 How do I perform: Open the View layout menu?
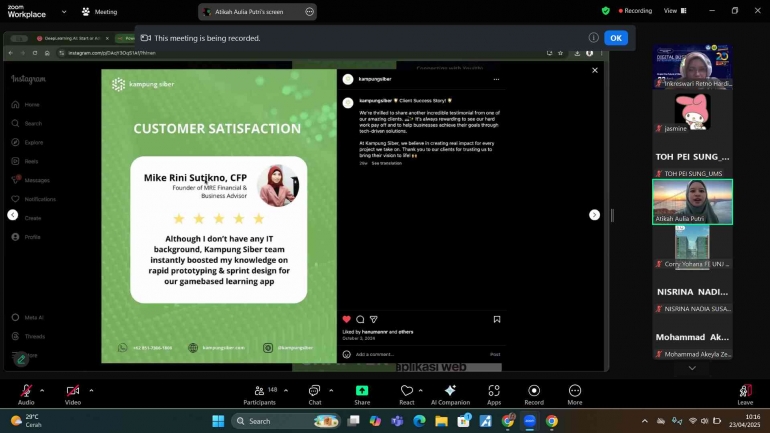click(x=675, y=11)
